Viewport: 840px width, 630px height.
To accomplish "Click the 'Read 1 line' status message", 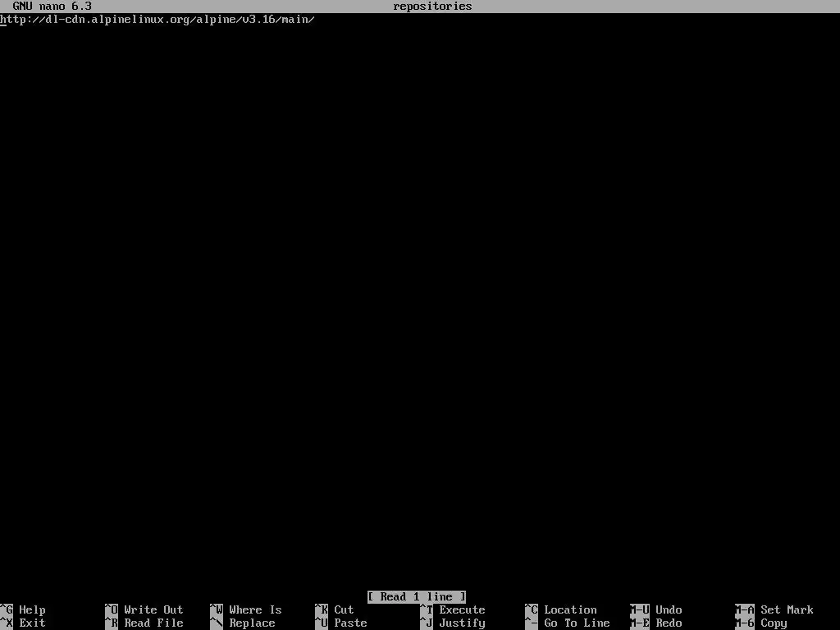I will pyautogui.click(x=417, y=597).
